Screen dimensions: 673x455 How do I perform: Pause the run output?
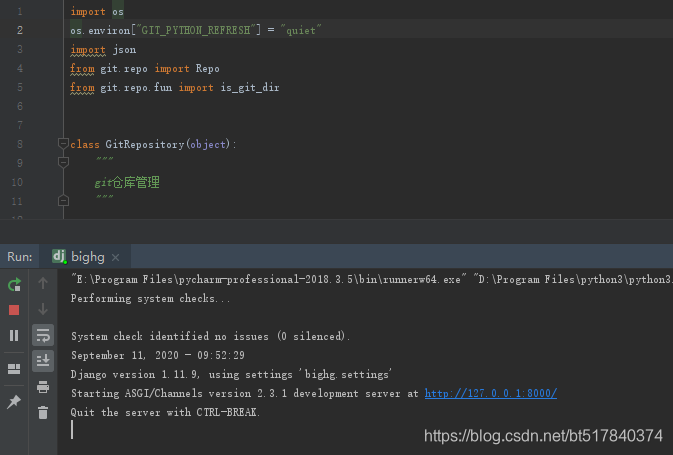14,335
